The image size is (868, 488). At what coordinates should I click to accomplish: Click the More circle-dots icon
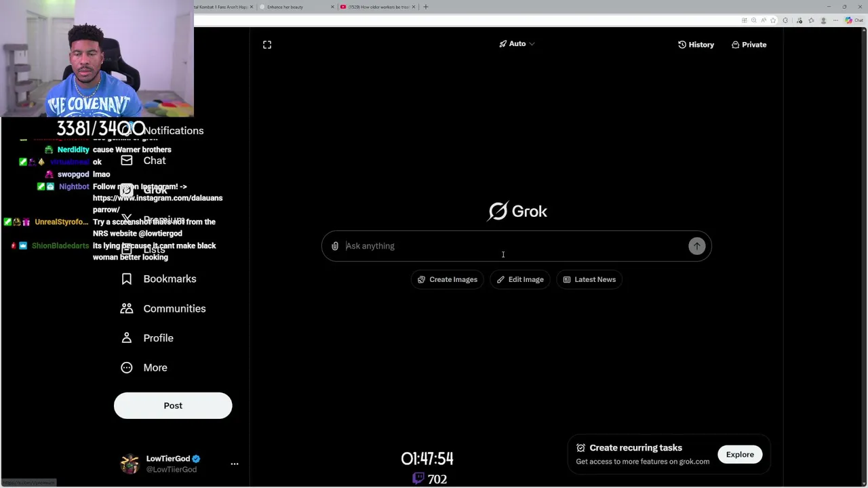point(127,367)
